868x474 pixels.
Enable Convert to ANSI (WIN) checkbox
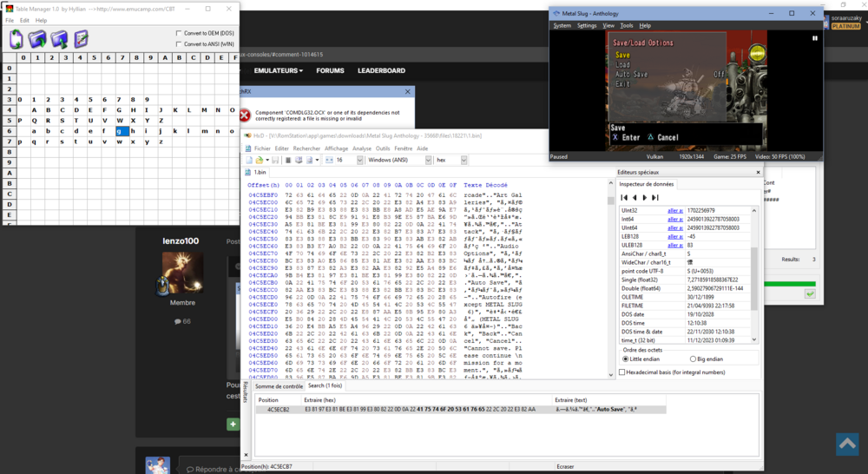coord(179,43)
